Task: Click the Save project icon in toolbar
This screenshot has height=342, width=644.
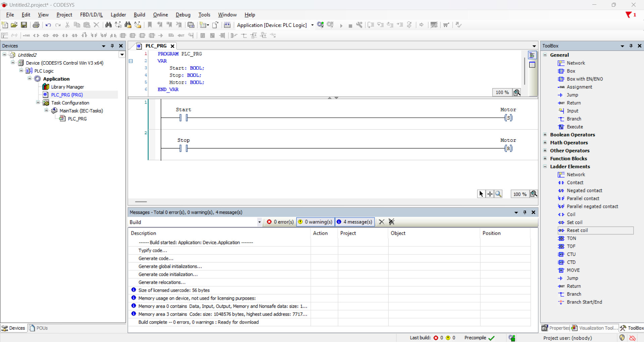Action: coord(24,25)
